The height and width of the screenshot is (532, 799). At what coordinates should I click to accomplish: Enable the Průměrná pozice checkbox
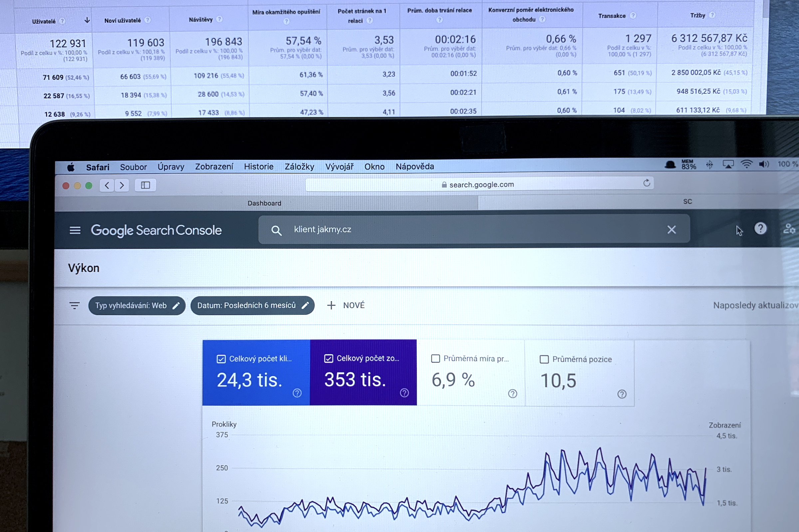click(x=544, y=359)
